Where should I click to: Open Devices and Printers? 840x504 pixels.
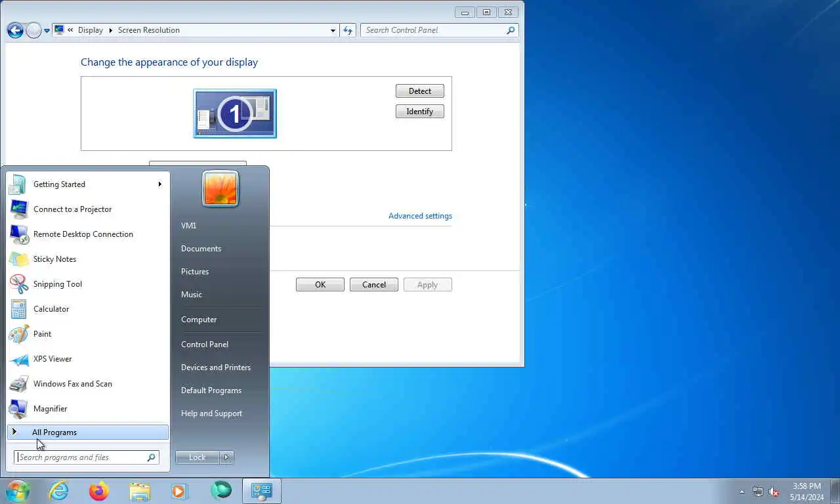coord(216,367)
